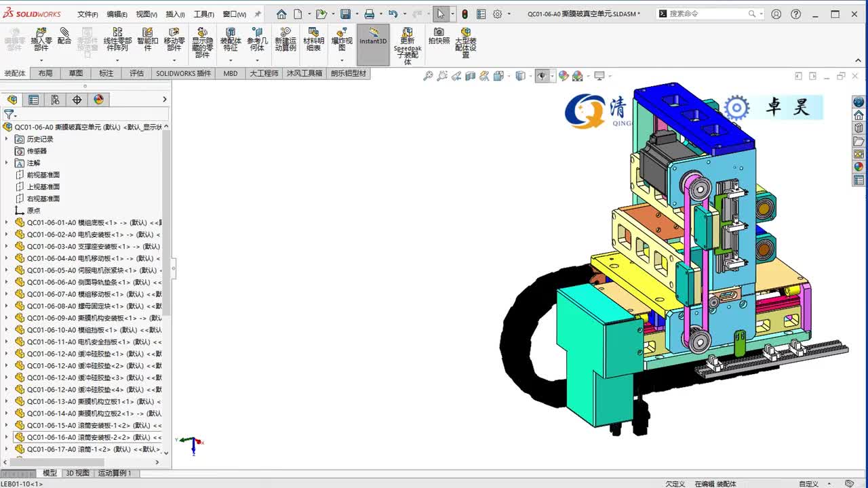This screenshot has height=488, width=868.
Task: Toggle the hide/show items eye button
Action: 541,76
